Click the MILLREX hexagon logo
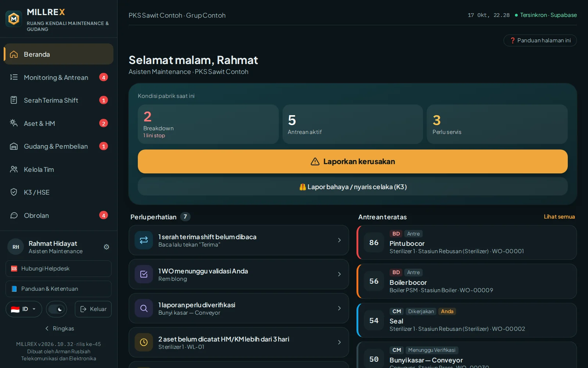This screenshot has height=368, width=588. click(x=14, y=18)
